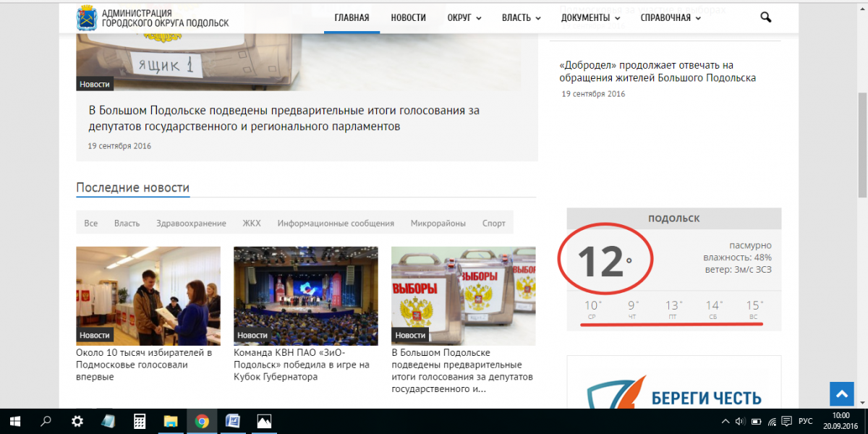The image size is (868, 434).
Task: Expand the Власть dropdown menu
Action: coord(521,18)
